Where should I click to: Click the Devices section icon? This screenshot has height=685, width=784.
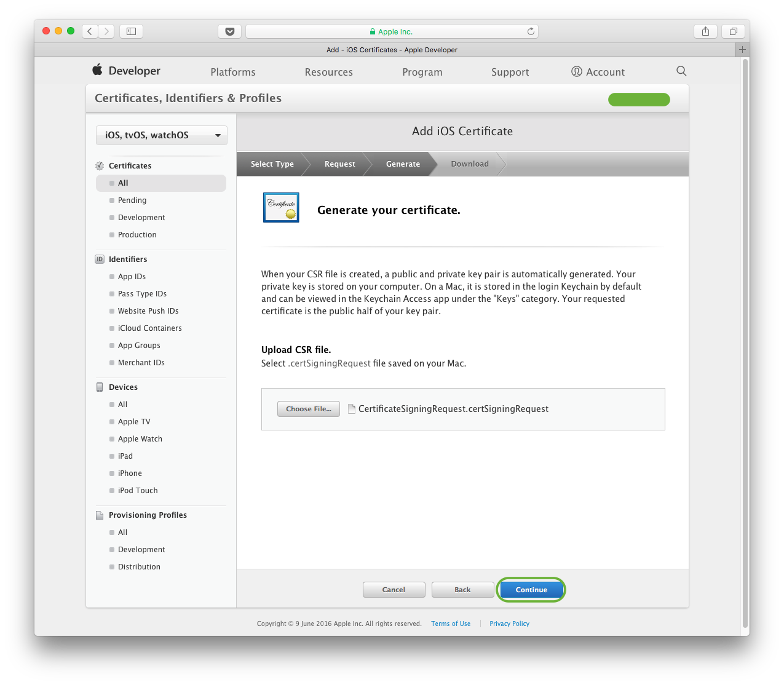click(x=100, y=387)
